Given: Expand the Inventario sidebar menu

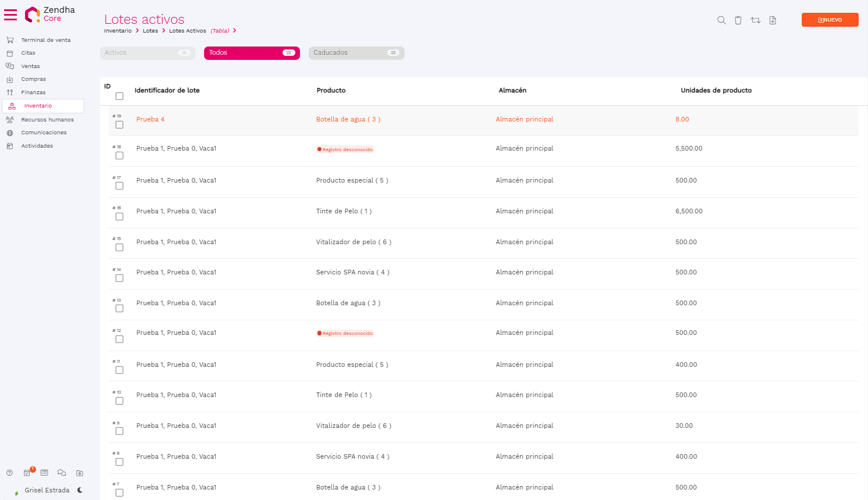Looking at the screenshot, I should [38, 106].
